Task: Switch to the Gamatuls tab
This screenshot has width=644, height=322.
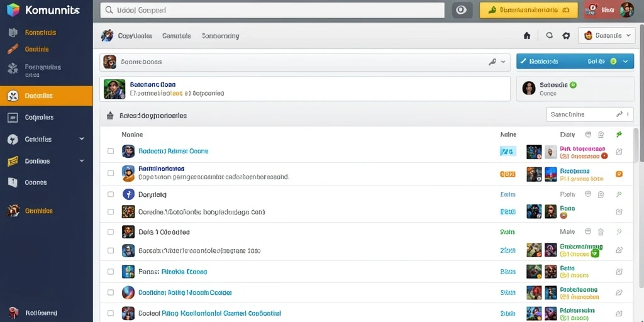Action: pos(177,36)
